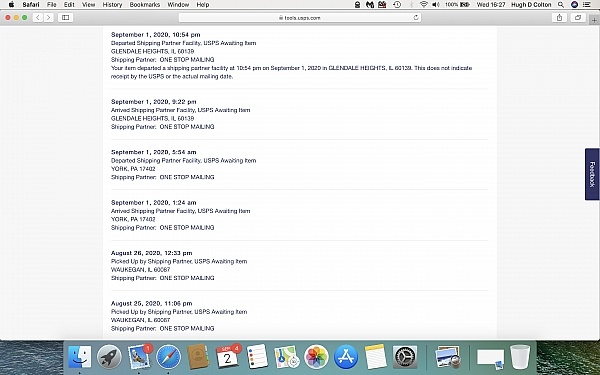Screen dimensions: 600x375
Task: Open the Trash in the dock
Action: click(x=520, y=357)
